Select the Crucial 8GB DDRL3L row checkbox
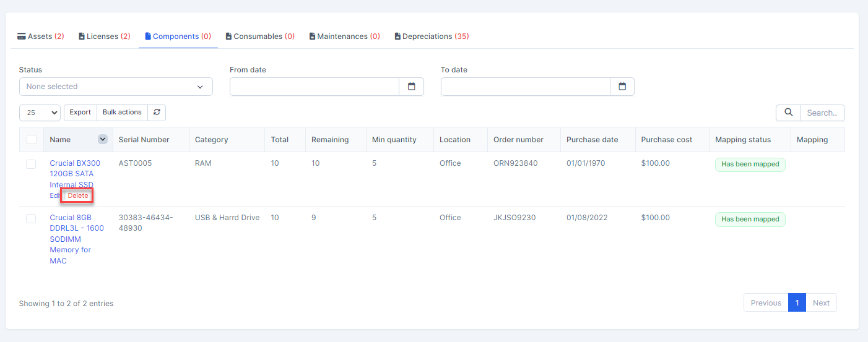The height and width of the screenshot is (342, 868). coord(31,218)
